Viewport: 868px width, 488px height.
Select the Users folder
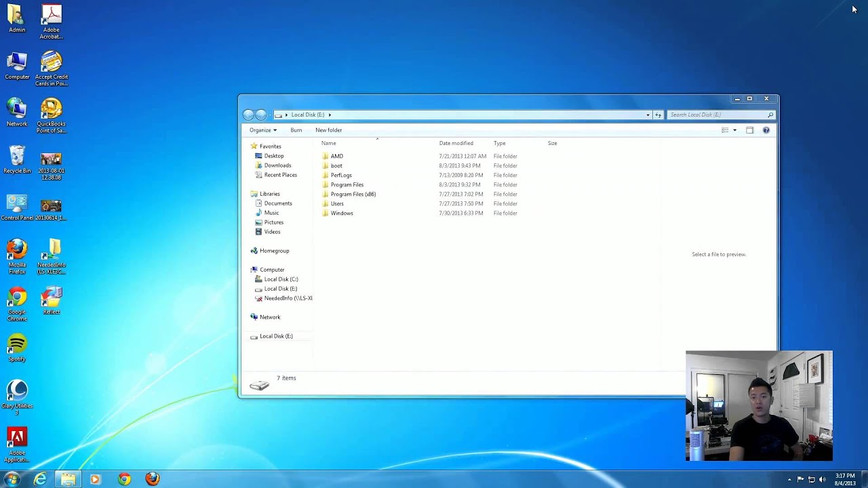(337, 203)
